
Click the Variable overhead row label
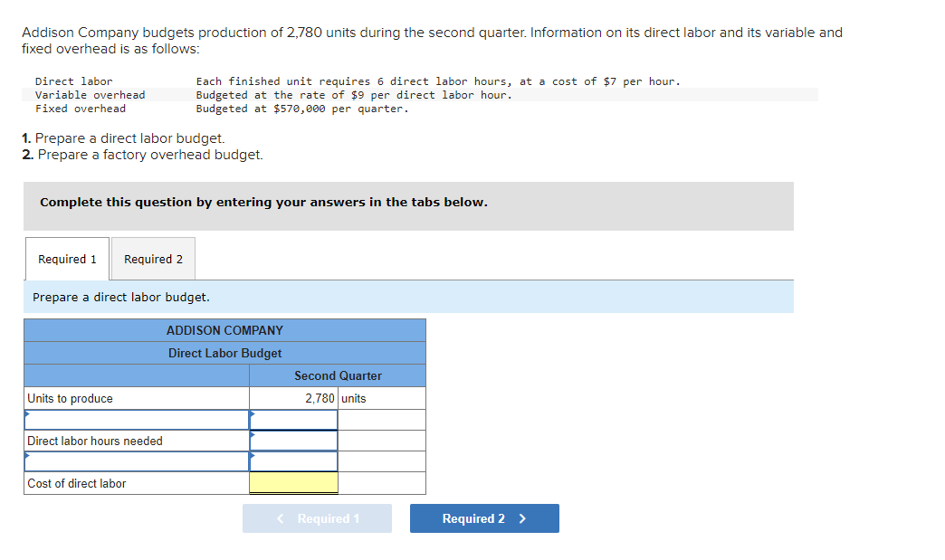tap(91, 94)
